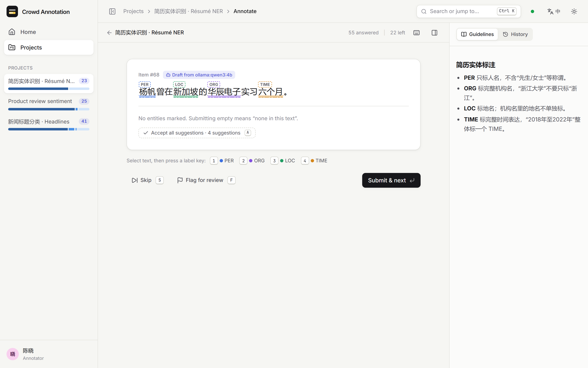Open the 简历实体识别 Résumé NER project

click(x=49, y=84)
